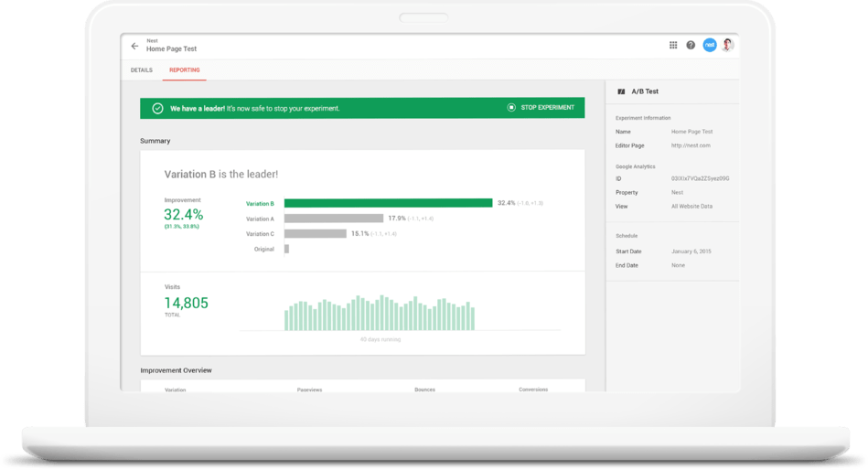The height and width of the screenshot is (470, 868).
Task: Click the Variation C gray bar
Action: (x=316, y=233)
